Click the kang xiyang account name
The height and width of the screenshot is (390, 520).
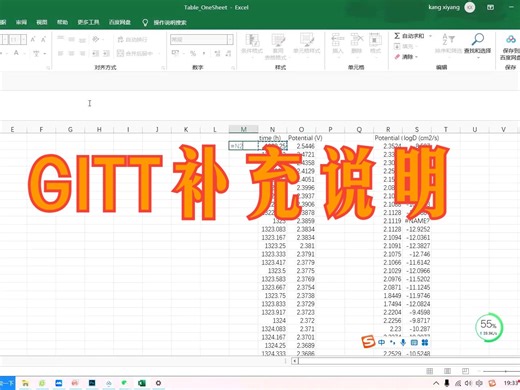(444, 7)
